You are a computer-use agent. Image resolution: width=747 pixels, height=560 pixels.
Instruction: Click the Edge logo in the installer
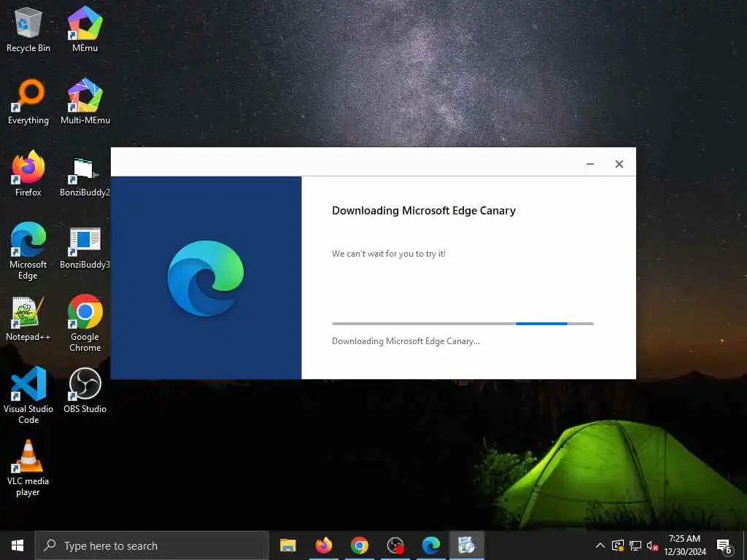[x=206, y=278]
